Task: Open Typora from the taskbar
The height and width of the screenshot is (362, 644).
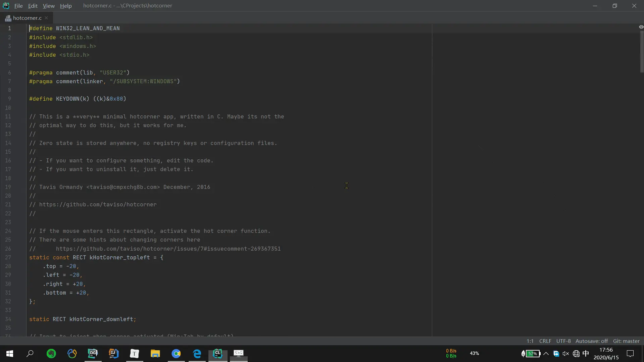Action: (134, 353)
